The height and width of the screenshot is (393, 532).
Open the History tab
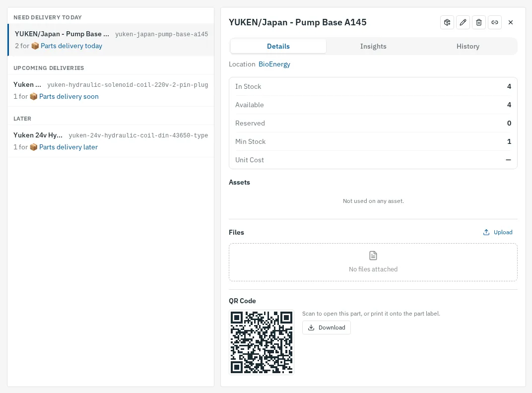click(468, 46)
